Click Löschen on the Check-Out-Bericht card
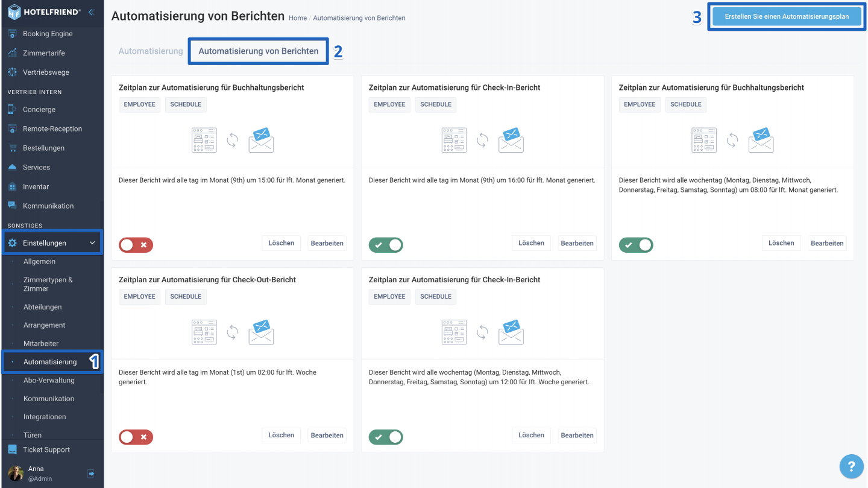 [x=281, y=435]
